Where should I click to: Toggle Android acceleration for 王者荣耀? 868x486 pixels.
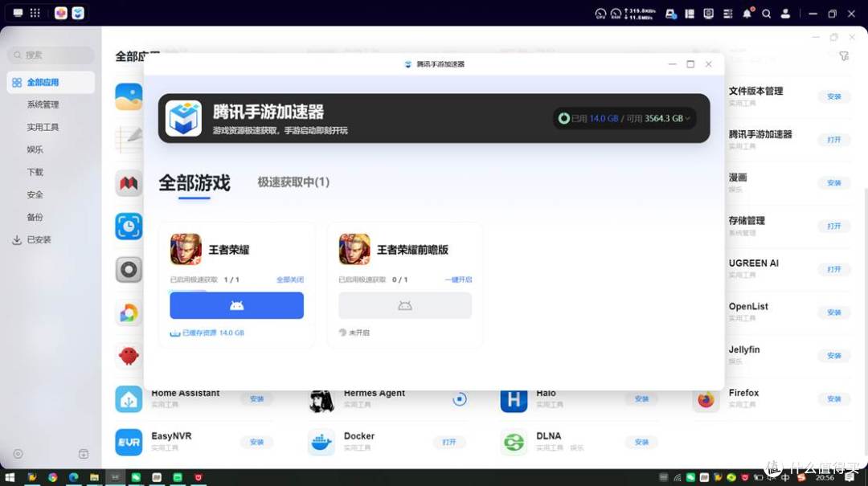237,305
